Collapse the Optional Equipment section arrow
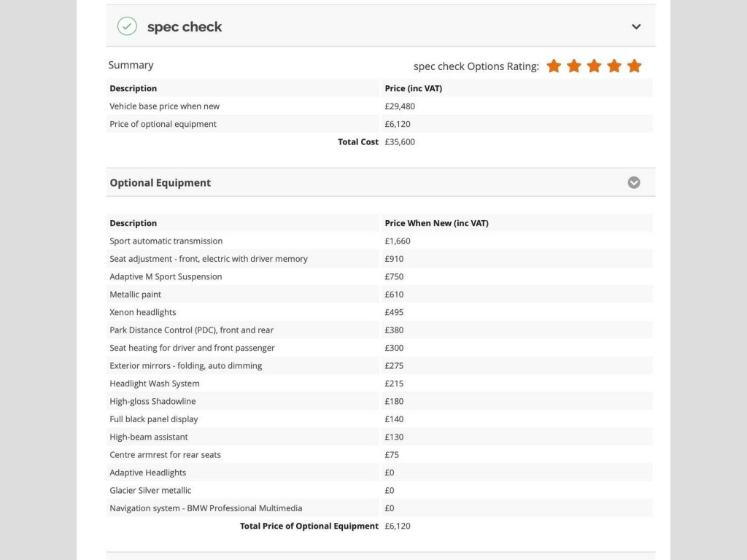This screenshot has width=747, height=560. tap(634, 182)
